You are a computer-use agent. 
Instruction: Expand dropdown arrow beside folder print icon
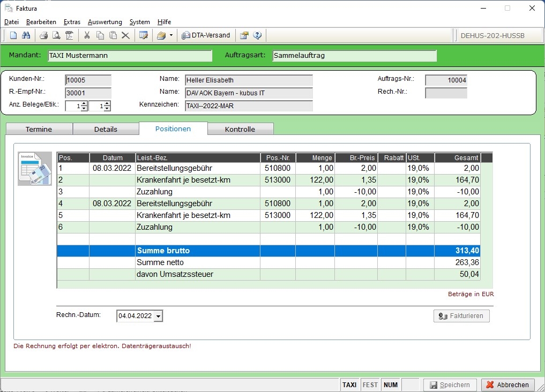click(171, 35)
